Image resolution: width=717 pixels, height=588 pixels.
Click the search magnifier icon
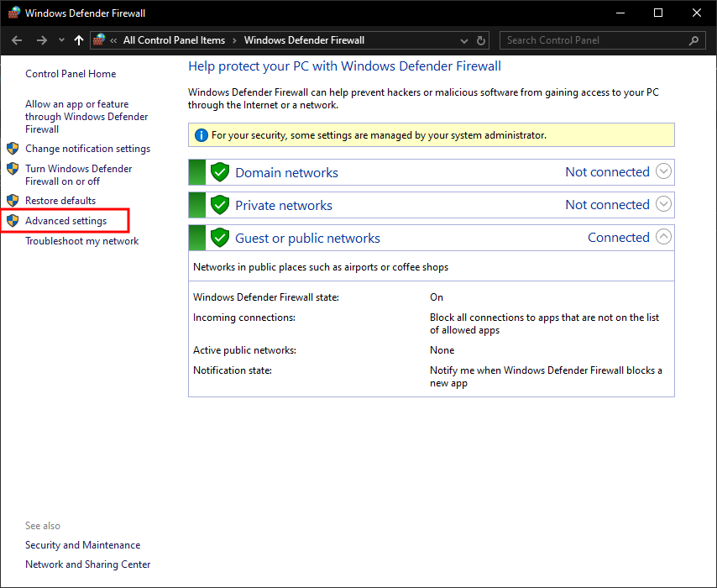tap(693, 40)
